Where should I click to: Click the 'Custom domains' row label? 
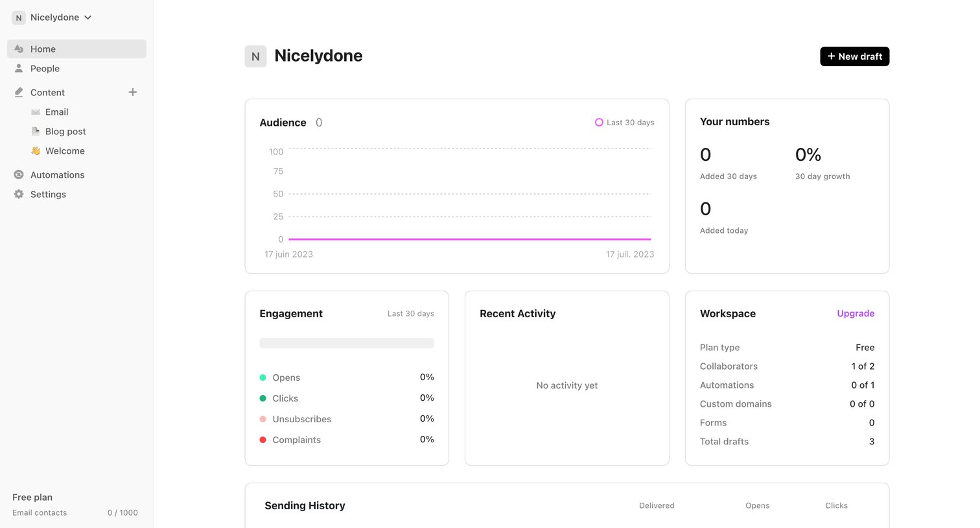point(736,404)
